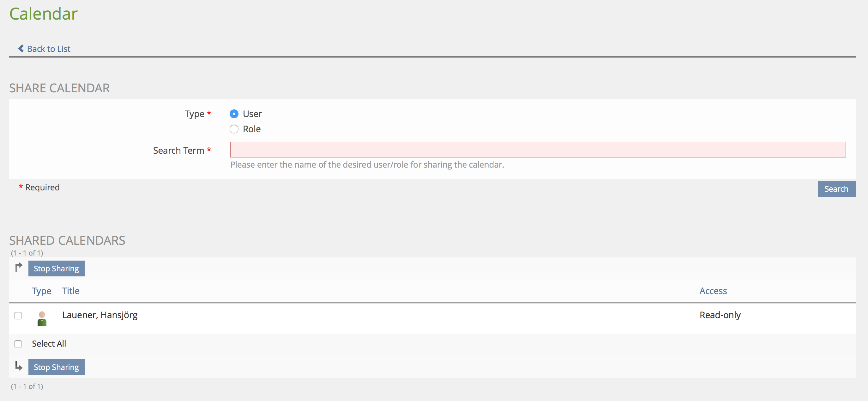868x401 pixels.
Task: Enable the Select All checkbox
Action: 18,344
